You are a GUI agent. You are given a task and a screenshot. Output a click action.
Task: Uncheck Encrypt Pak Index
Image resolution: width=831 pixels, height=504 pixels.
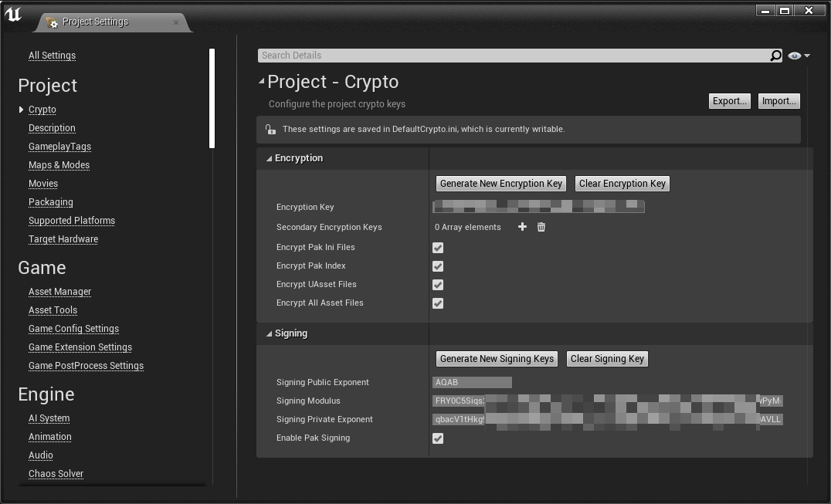438,266
